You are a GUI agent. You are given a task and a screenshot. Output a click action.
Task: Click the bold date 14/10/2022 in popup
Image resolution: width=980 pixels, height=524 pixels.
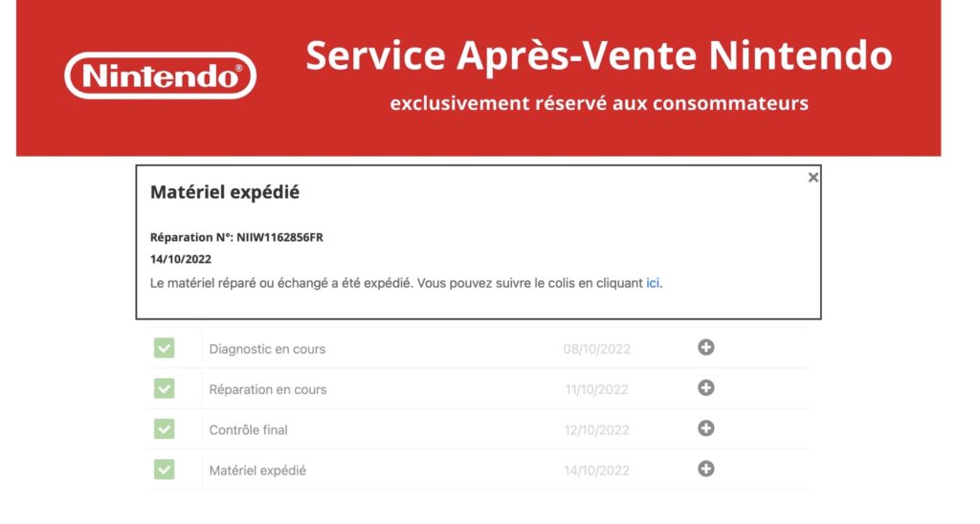181,259
